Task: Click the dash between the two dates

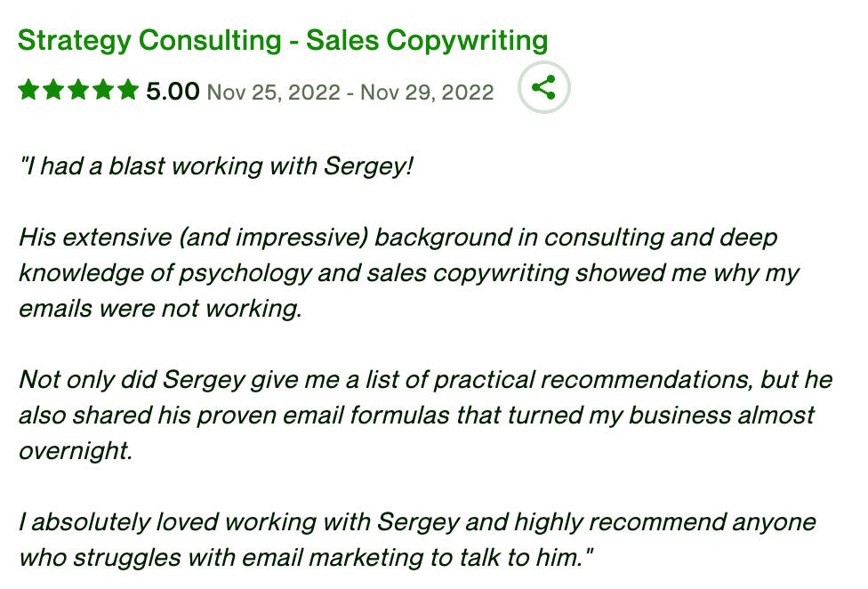Action: tap(350, 93)
